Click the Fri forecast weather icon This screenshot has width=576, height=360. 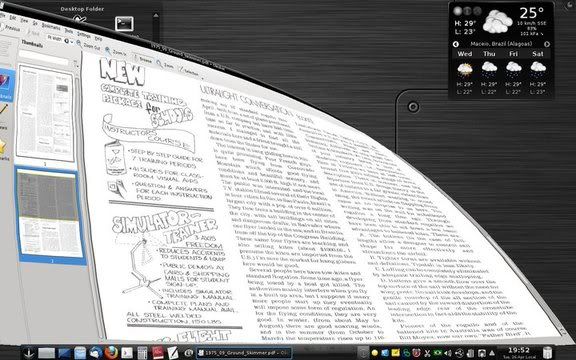pyautogui.click(x=514, y=69)
